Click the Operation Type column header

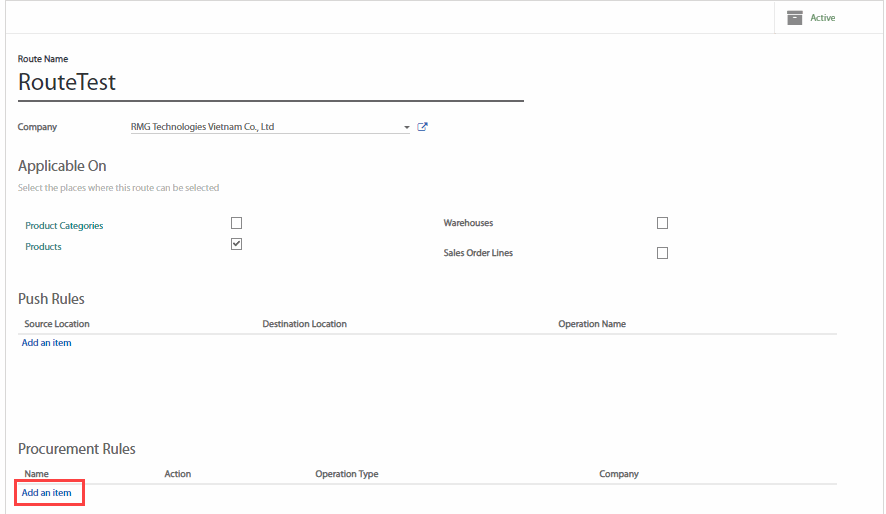point(346,474)
